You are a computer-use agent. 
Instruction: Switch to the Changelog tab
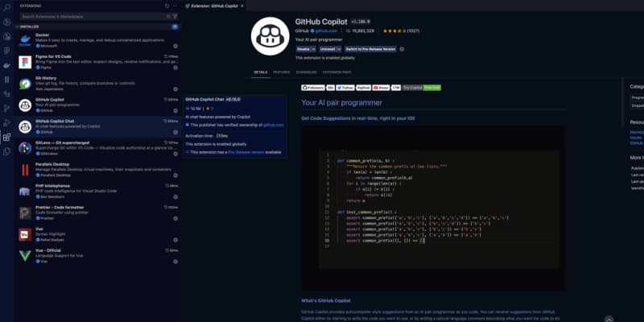307,72
